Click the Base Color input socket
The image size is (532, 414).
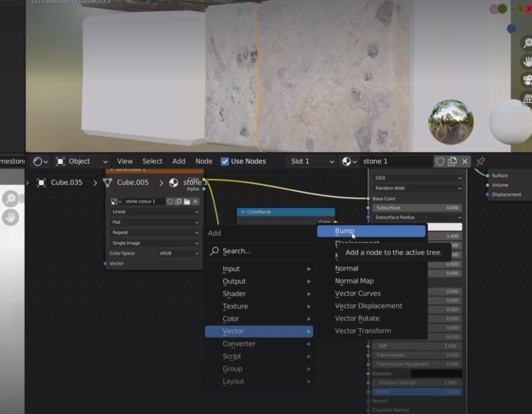point(368,199)
